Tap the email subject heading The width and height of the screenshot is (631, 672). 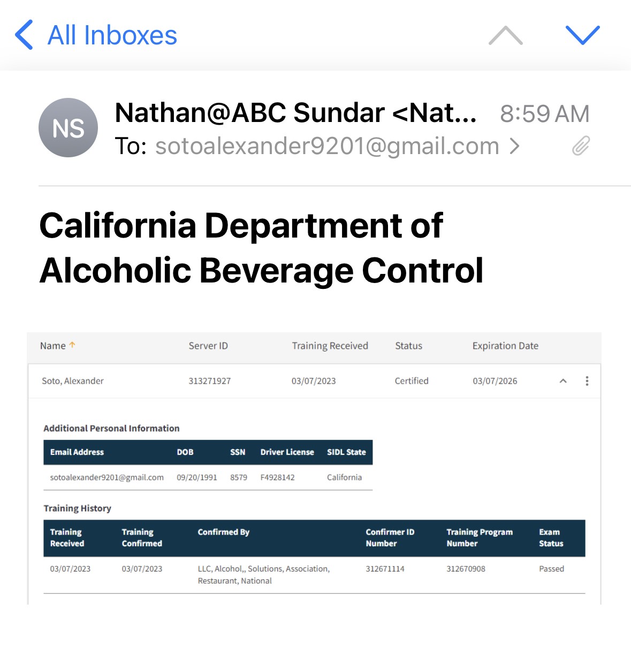(x=261, y=248)
